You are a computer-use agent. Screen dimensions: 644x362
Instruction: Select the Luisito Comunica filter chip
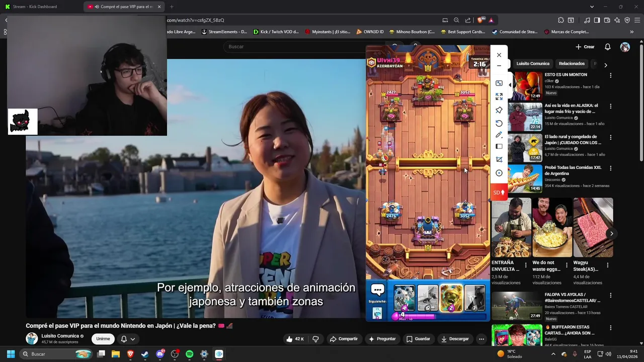[533, 64]
